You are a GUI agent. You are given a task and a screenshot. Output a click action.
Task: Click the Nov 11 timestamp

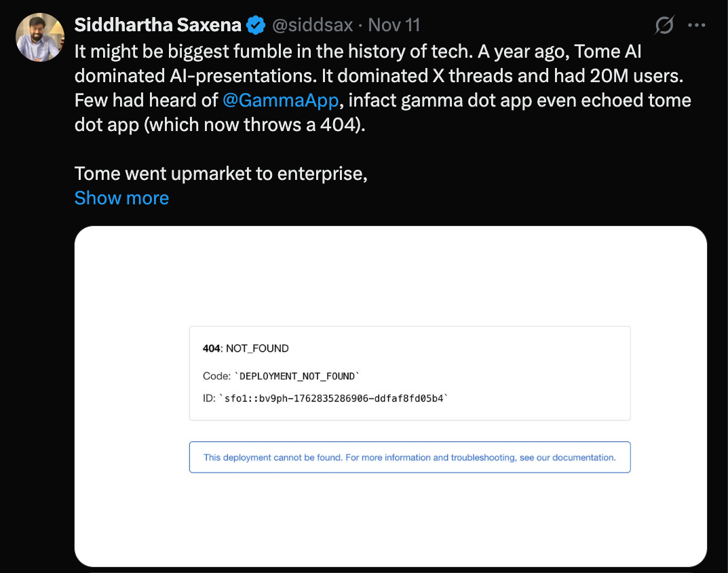(394, 26)
